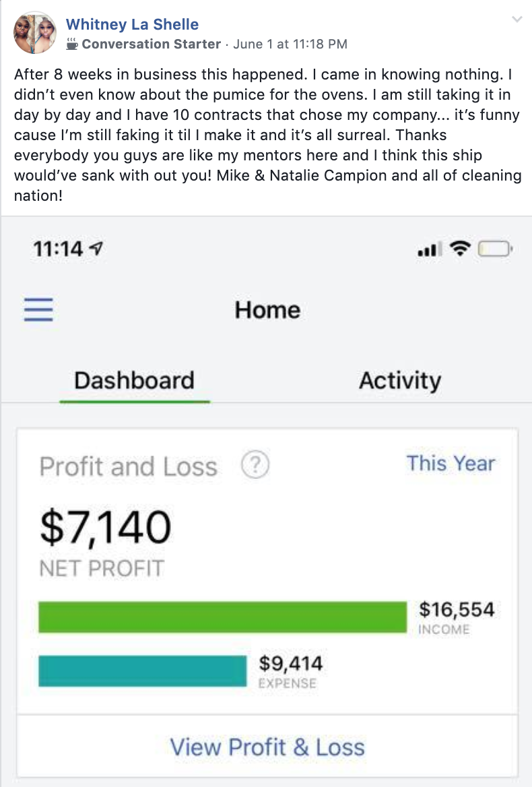The image size is (532, 787).
Task: Click the Profit and Loss help question mark
Action: [255, 465]
